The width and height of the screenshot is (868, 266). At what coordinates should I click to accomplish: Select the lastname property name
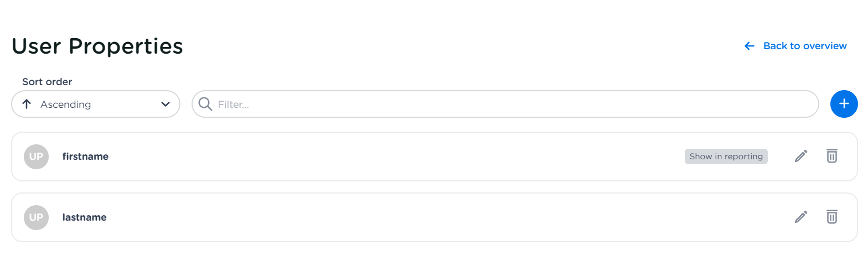point(84,217)
